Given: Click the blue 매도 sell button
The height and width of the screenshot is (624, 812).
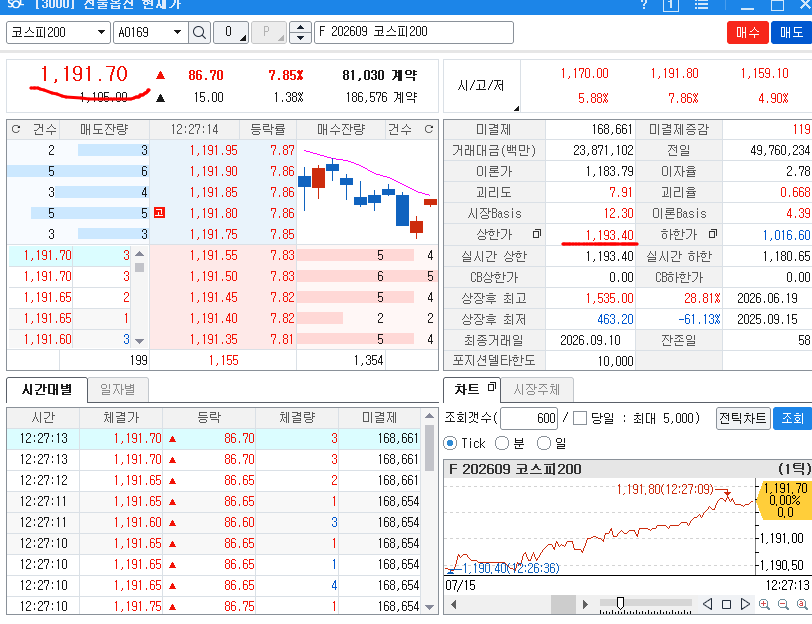Looking at the screenshot, I should [791, 32].
